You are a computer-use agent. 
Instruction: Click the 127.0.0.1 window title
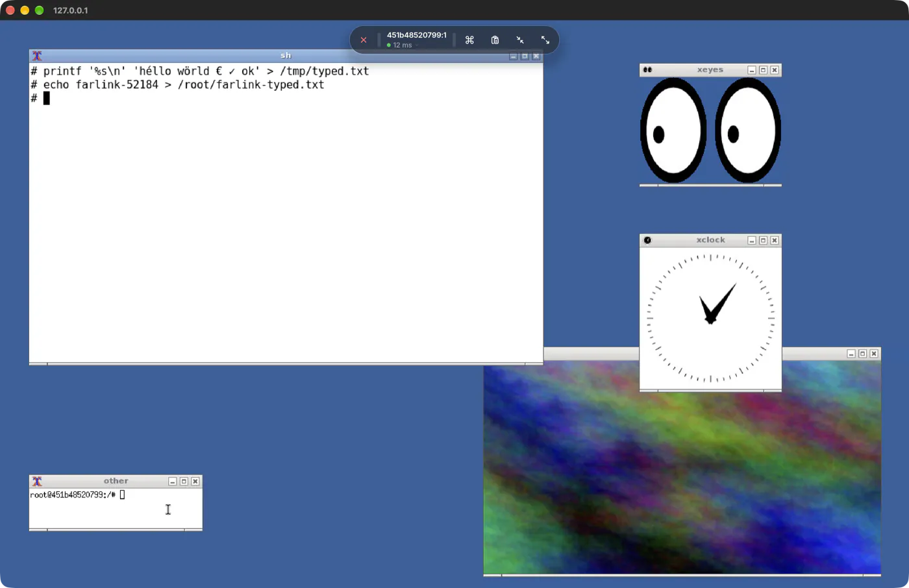(71, 10)
